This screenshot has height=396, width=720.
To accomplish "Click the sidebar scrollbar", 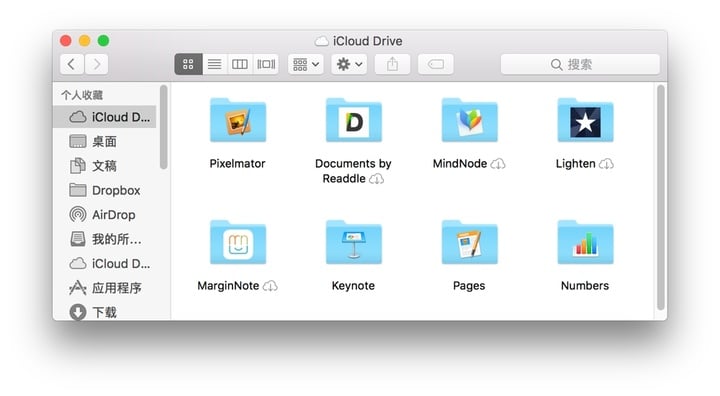I will click(163, 127).
